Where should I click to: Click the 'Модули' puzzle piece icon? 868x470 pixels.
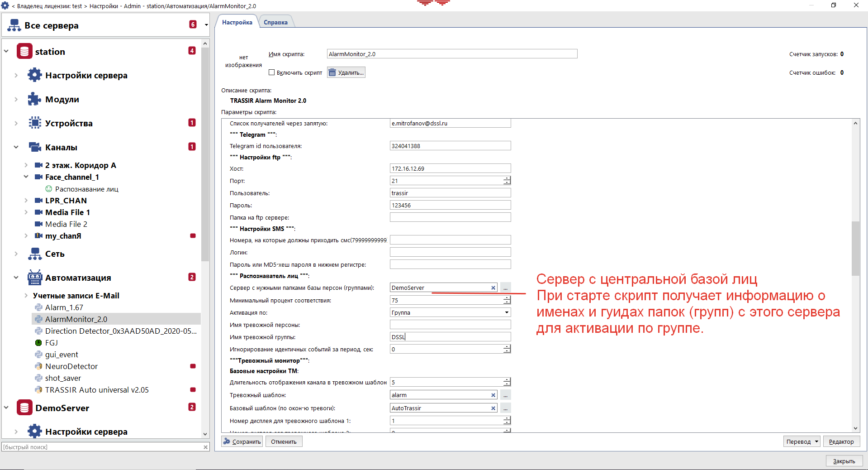click(x=34, y=99)
